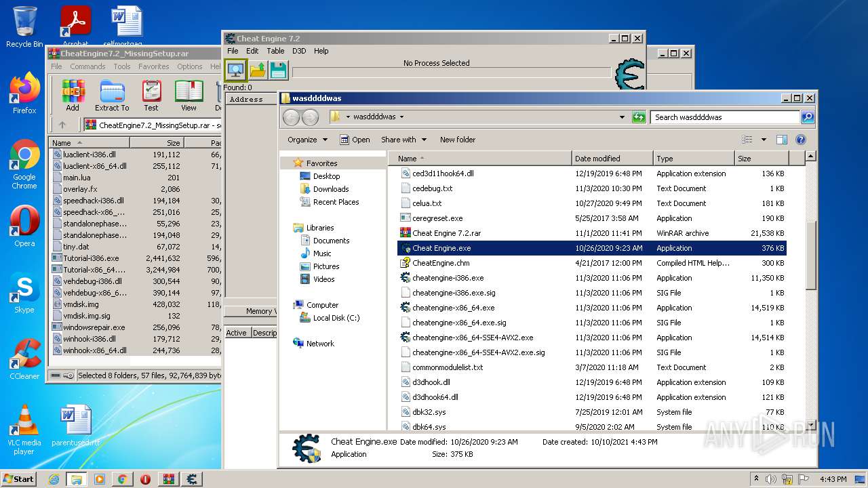Open the D3D menu in Cheat Engine

coord(299,51)
